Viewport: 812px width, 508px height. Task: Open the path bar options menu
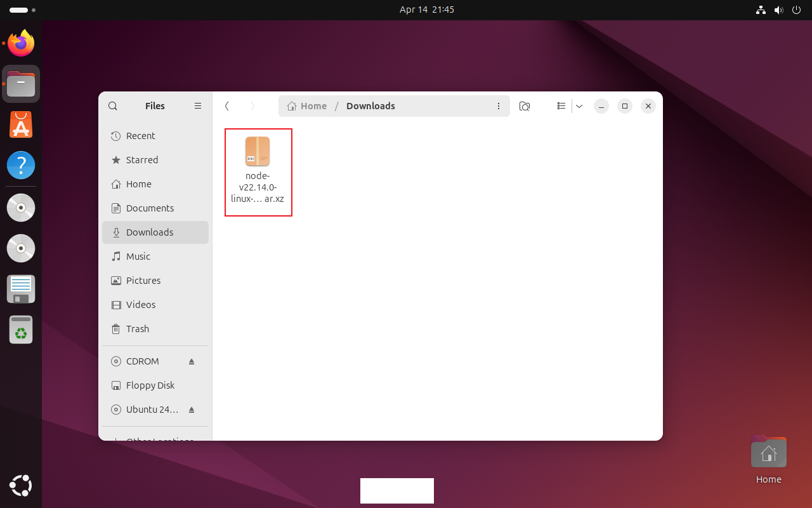[499, 106]
